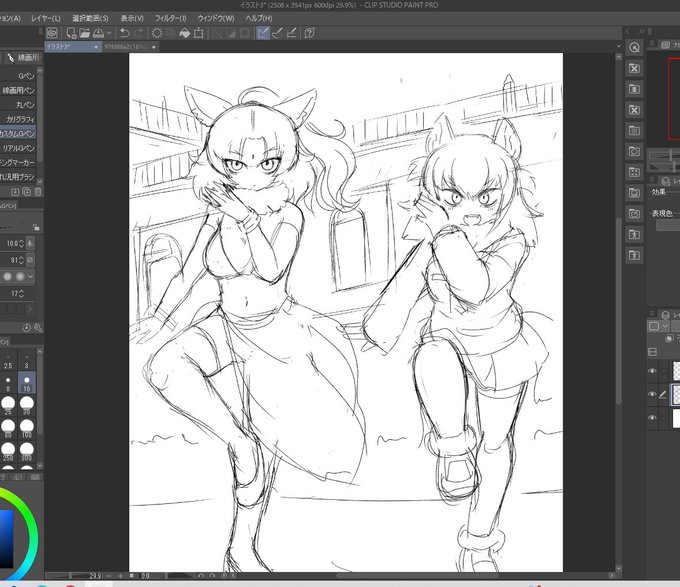This screenshot has width=680, height=587.
Task: Open opacity dynamics button beside 91
Action: [30, 260]
